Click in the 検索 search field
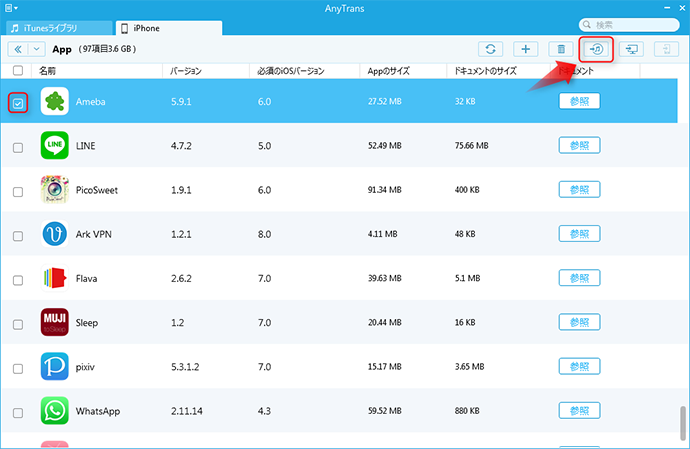690x449 pixels. tap(629, 25)
